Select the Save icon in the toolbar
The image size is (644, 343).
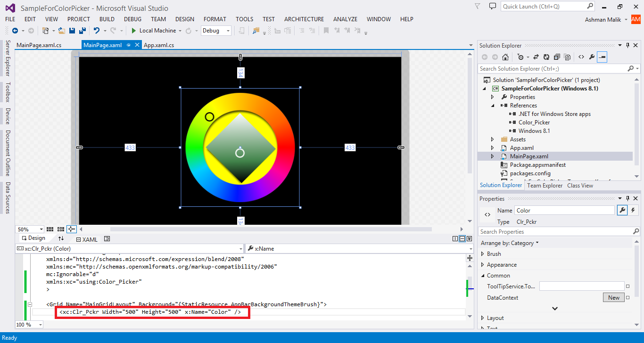point(72,31)
